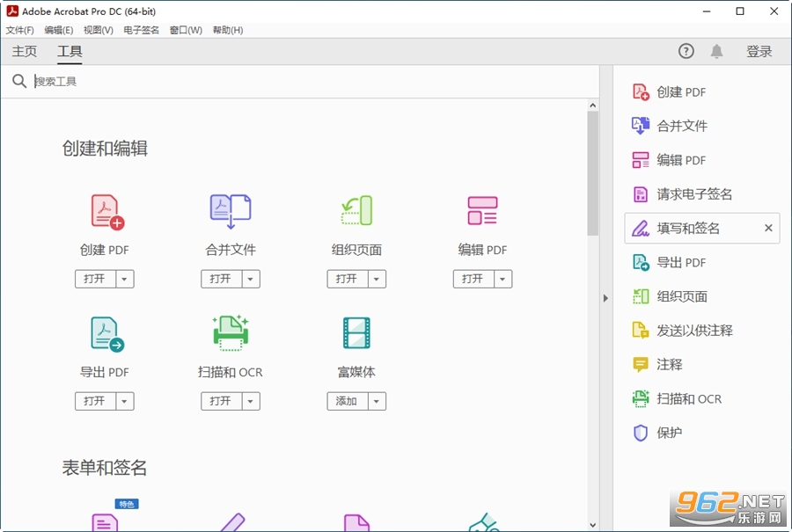Click 打开 button under 导出 PDF
Screen dimensions: 792x532
pos(95,401)
